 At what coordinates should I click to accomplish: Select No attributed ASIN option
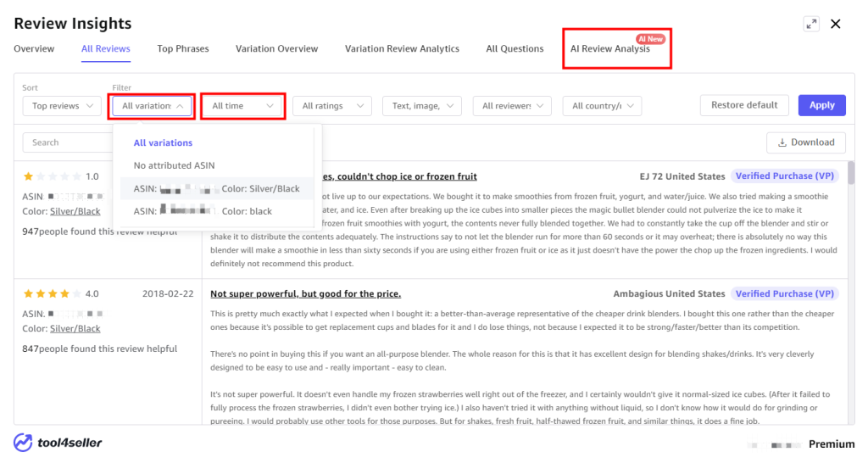[x=174, y=165]
